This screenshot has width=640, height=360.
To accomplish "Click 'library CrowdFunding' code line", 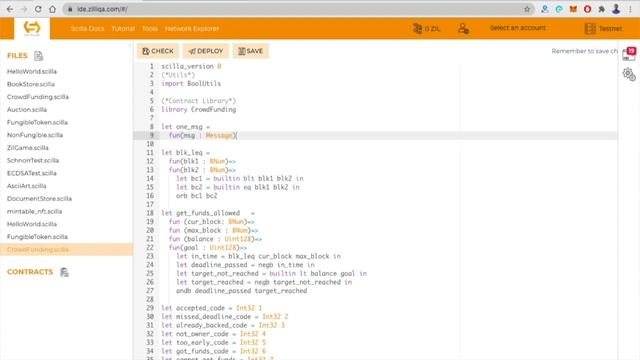I will pos(198,109).
